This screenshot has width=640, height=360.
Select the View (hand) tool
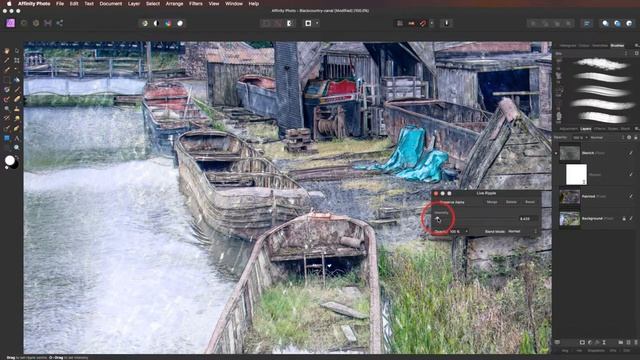tap(7, 51)
